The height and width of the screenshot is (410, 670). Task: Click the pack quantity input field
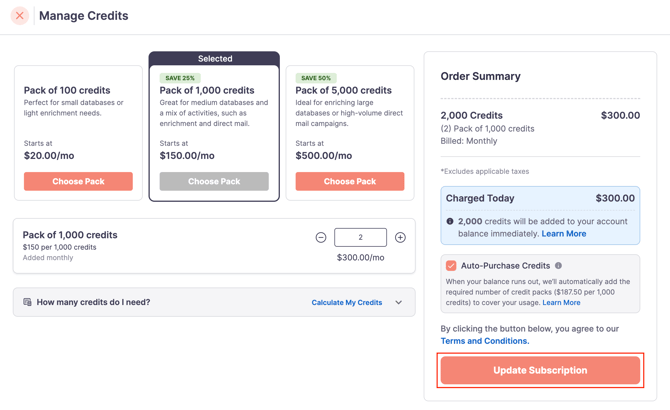coord(360,237)
